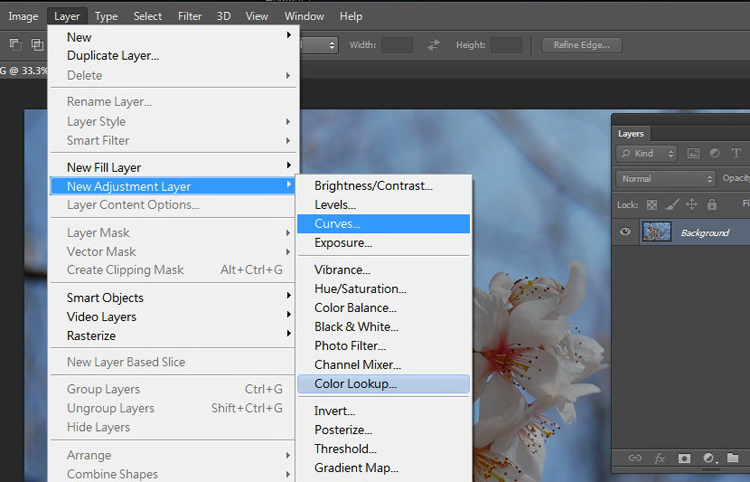Open the Window menu
Screen dimensions: 750x482
pos(304,16)
